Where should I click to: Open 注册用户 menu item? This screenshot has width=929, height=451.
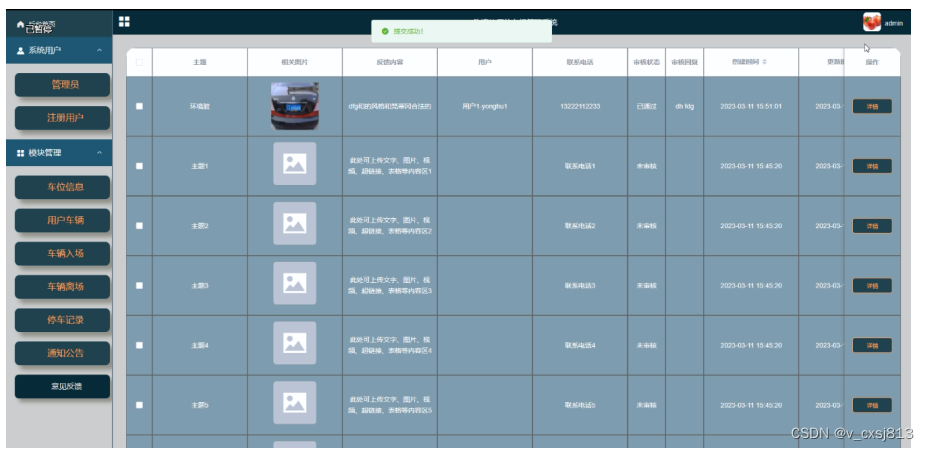pyautogui.click(x=62, y=118)
